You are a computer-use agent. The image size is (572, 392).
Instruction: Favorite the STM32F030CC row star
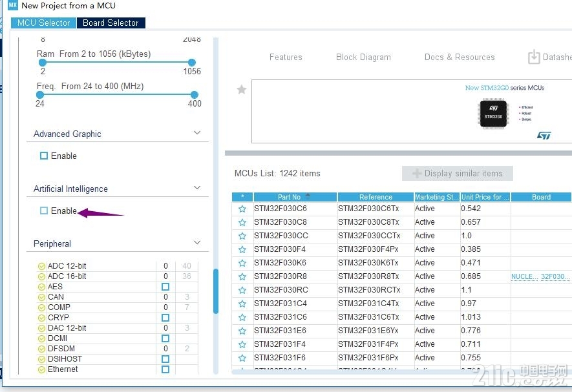coord(242,236)
